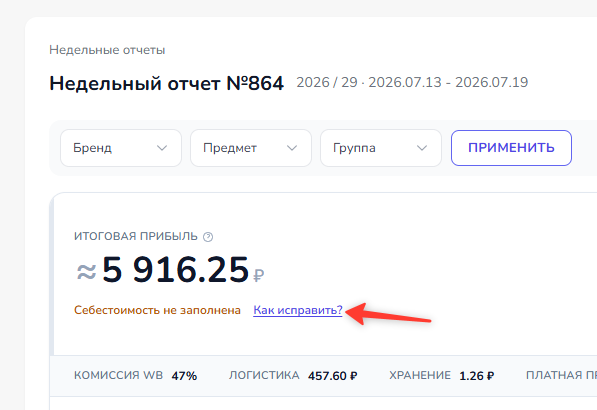597x410 pixels.
Task: Click the Себестоимость не заполнена warning
Action: (x=157, y=310)
